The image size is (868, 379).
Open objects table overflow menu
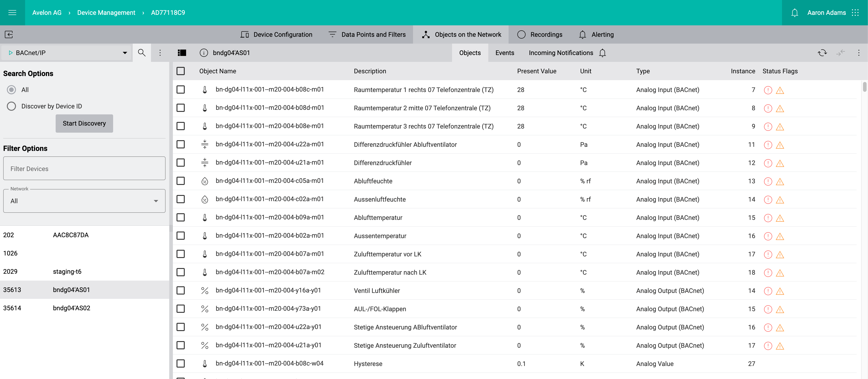(x=859, y=53)
